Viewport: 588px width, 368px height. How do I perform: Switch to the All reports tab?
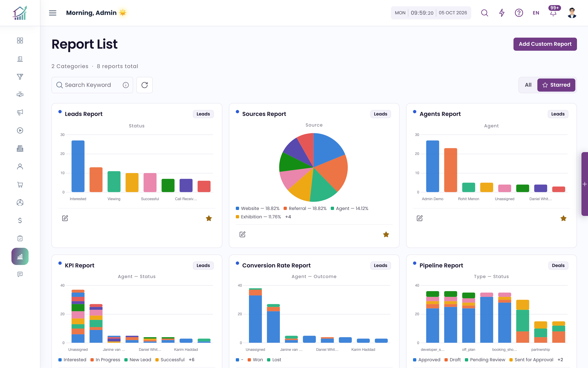click(x=528, y=85)
